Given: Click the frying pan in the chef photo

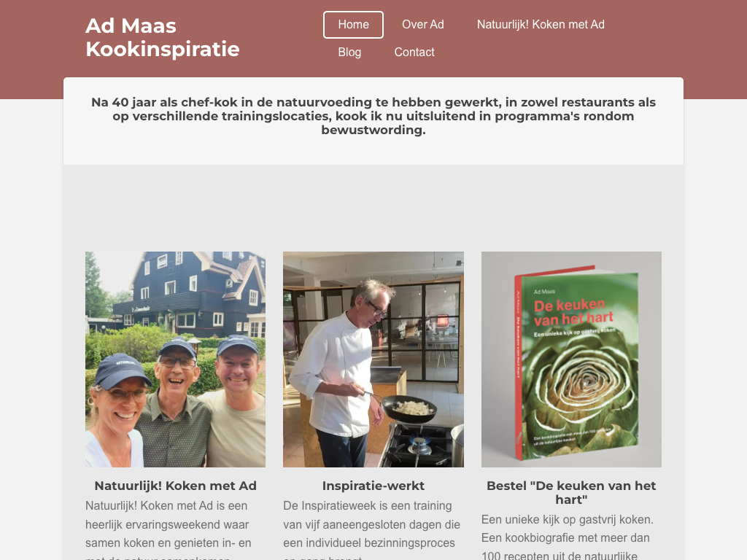Looking at the screenshot, I should tap(409, 410).
